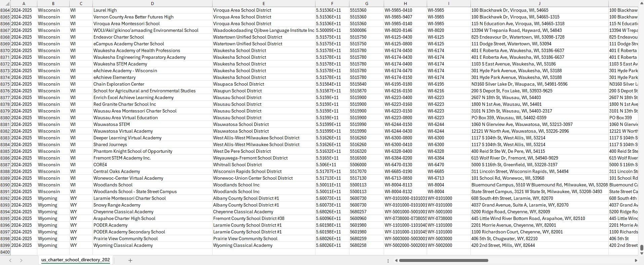Click vertical scrollbar down arrow

coord(641,253)
